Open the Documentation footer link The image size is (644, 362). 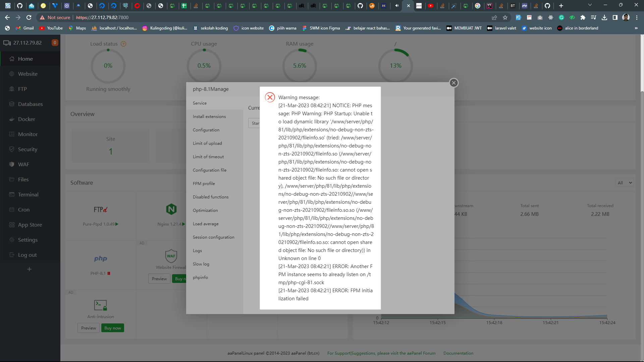pos(458,353)
